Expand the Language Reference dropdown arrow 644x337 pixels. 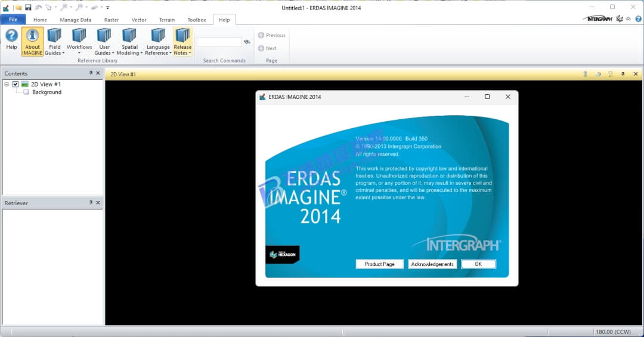coord(170,53)
